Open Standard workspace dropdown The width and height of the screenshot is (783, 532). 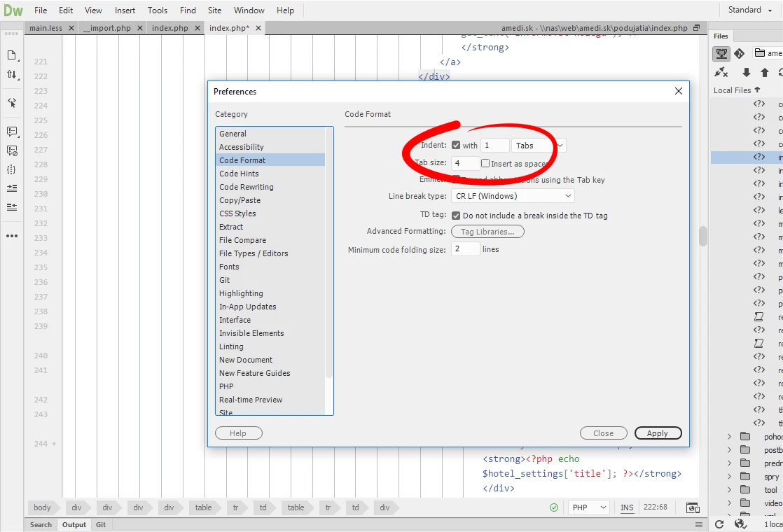[749, 10]
